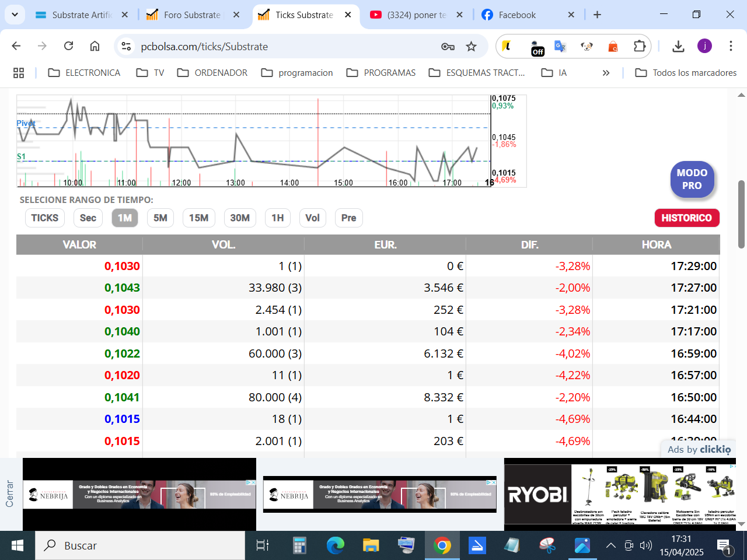Open the password key icon in address bar

coord(448,46)
